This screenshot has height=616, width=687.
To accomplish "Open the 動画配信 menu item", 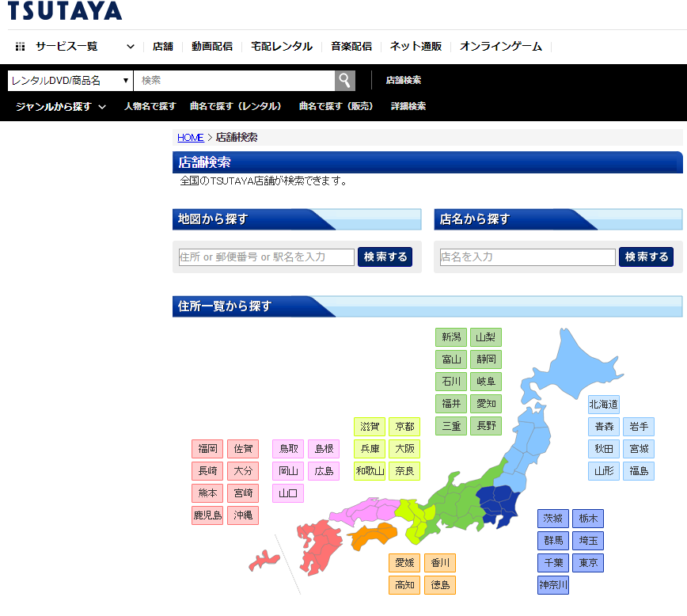I will point(212,47).
